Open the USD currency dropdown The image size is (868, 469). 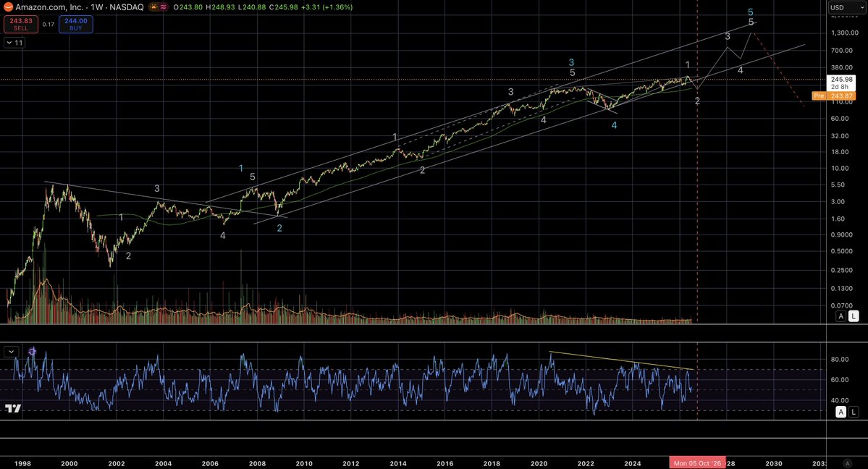[x=846, y=8]
